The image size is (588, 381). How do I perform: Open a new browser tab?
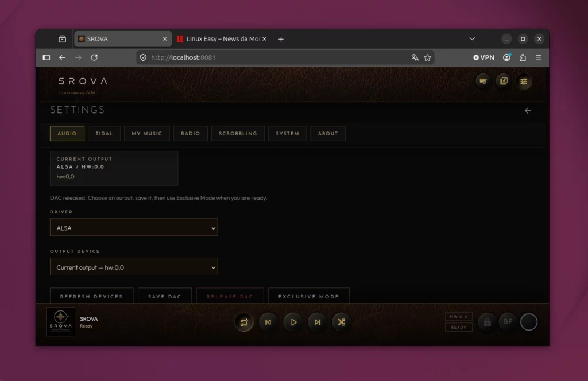coord(281,39)
